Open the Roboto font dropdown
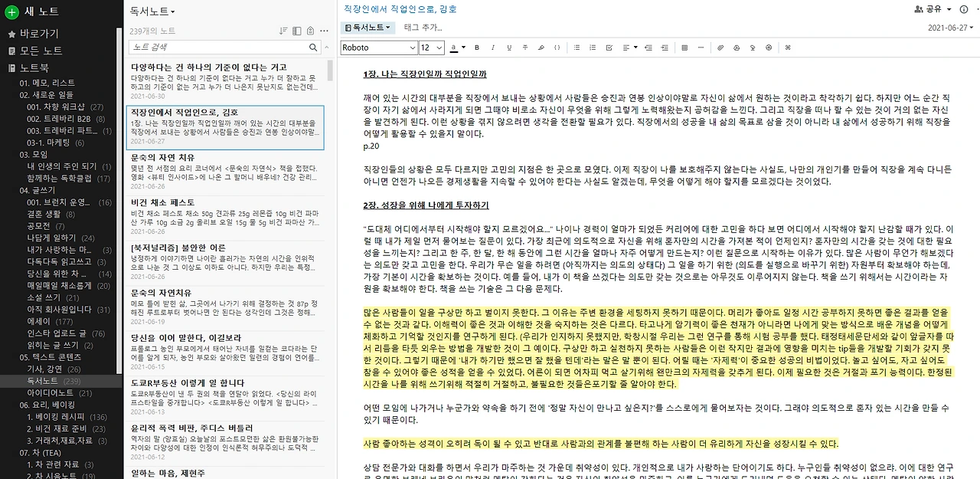Viewport: 980px width, 479px height. 378,48
